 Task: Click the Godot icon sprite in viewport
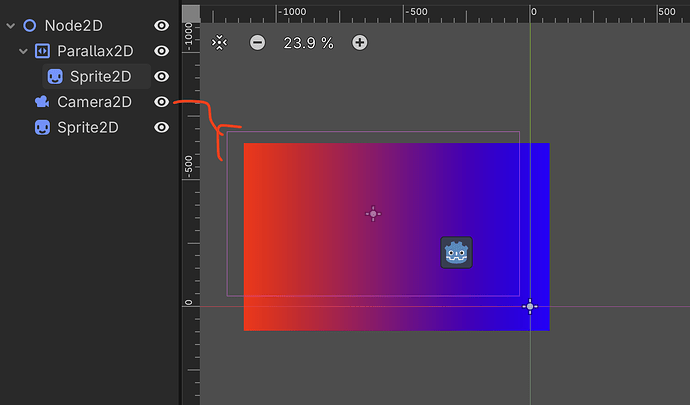click(x=456, y=252)
